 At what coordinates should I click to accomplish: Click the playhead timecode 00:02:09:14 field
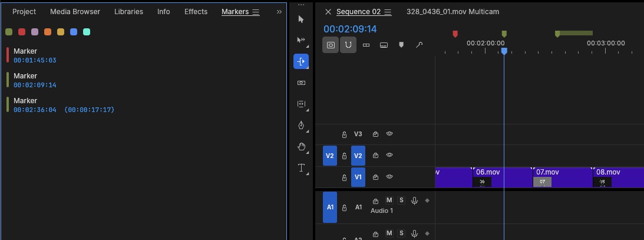point(350,29)
